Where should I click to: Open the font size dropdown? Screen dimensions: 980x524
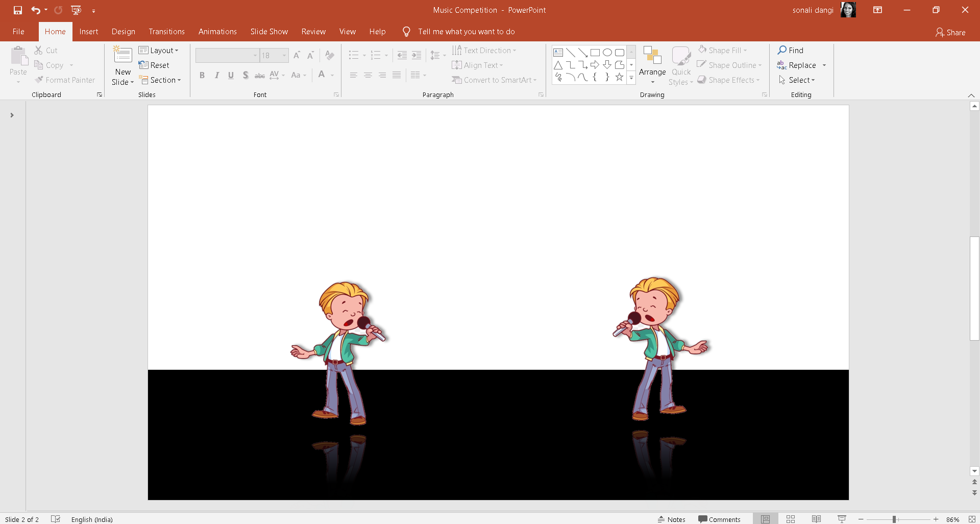click(x=284, y=55)
